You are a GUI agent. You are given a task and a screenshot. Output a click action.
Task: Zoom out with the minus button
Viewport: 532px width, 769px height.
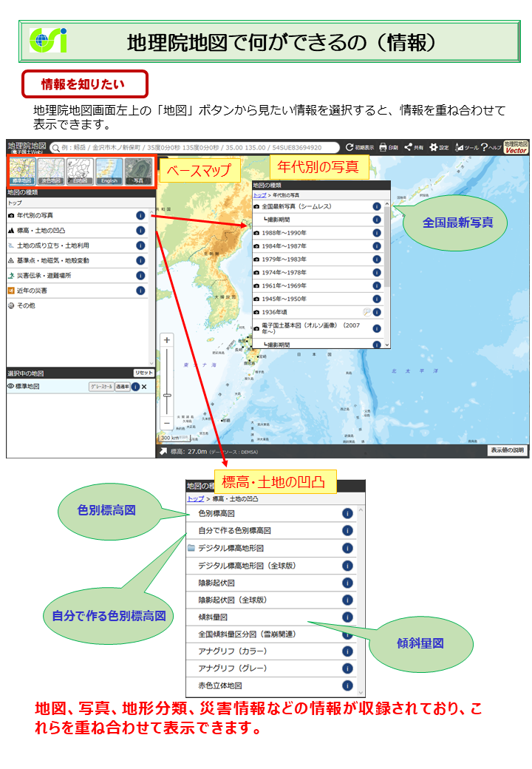(167, 423)
